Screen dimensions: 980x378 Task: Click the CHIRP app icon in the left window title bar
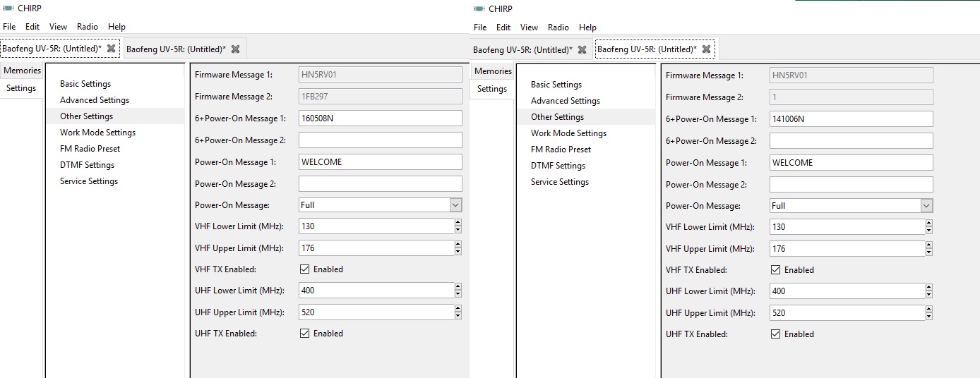8,8
